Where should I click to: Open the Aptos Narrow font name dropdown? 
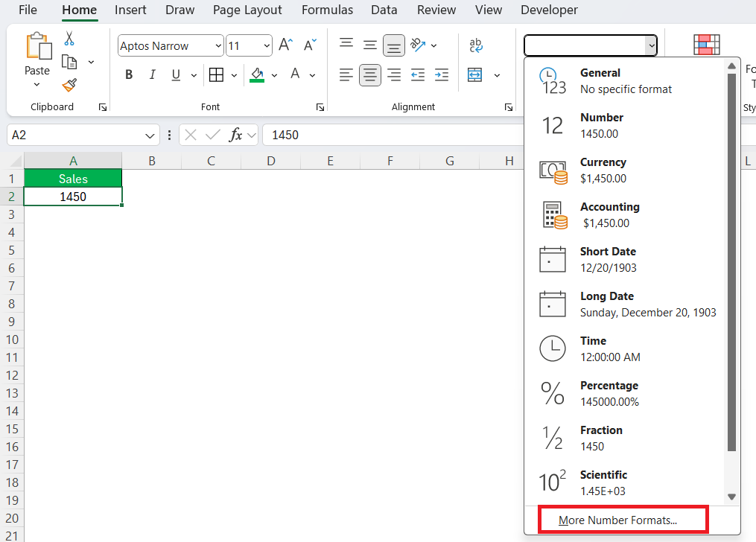point(218,45)
